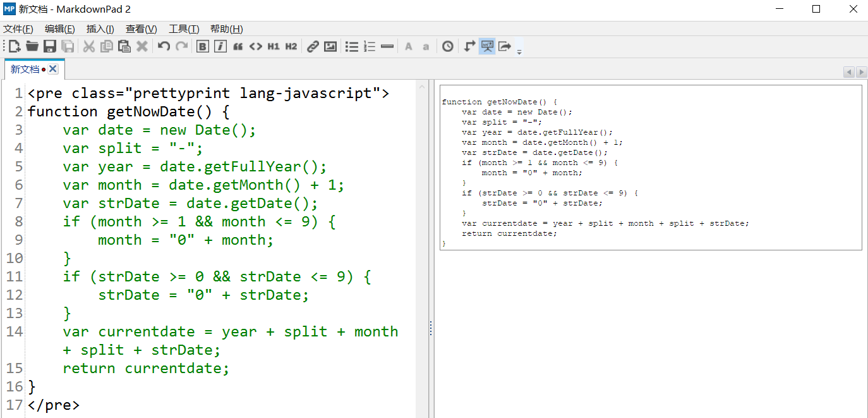868x418 pixels.
Task: Paste from clipboard icon
Action: tap(124, 46)
